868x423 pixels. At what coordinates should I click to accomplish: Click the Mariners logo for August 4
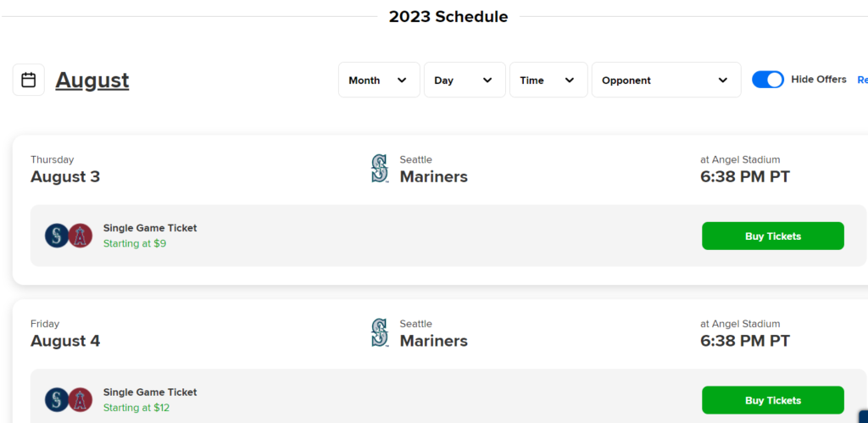(x=379, y=332)
